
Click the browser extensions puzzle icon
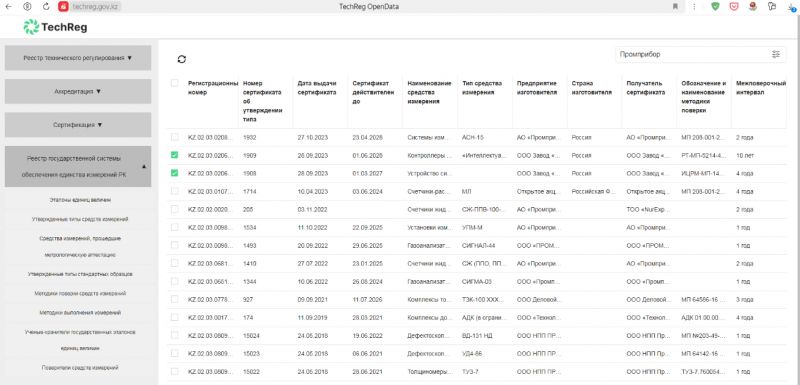click(x=772, y=7)
